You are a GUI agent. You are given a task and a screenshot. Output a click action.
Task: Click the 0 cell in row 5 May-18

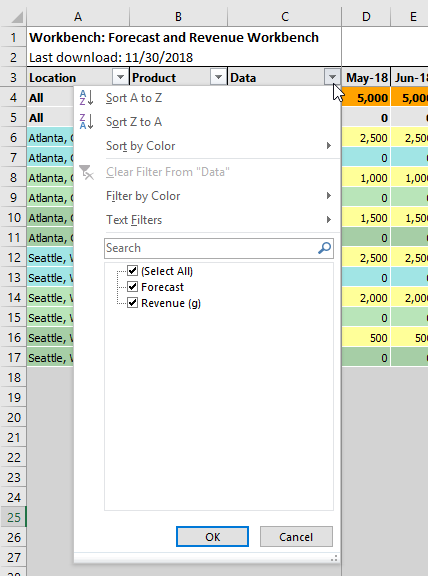pyautogui.click(x=366, y=118)
